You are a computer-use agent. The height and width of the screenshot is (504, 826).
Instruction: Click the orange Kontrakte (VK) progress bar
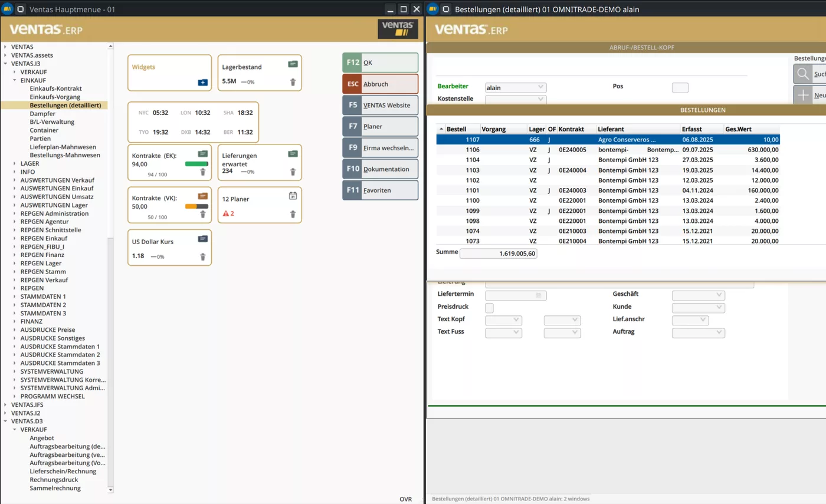coord(197,207)
